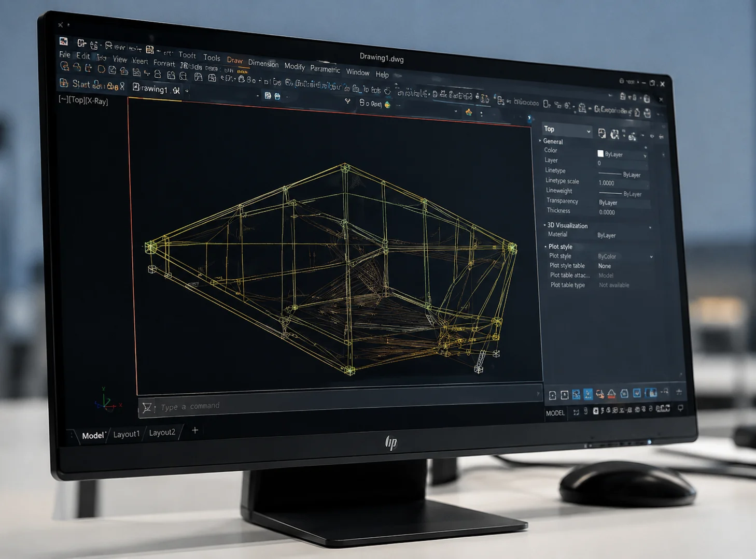Click the first white square icon in lower panel toolbar
Image resolution: width=756 pixels, height=559 pixels.
pos(553,395)
